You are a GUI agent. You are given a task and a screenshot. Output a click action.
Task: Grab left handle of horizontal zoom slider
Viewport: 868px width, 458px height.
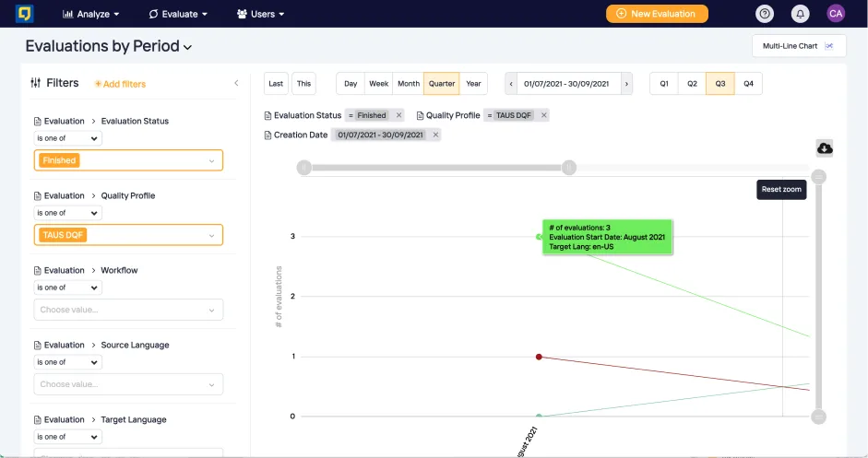click(x=303, y=168)
